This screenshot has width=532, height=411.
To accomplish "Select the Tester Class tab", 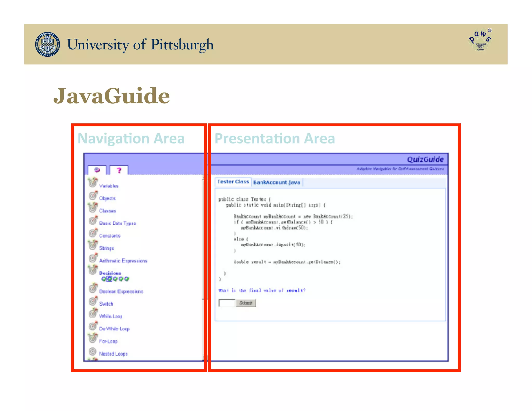I will [x=233, y=182].
